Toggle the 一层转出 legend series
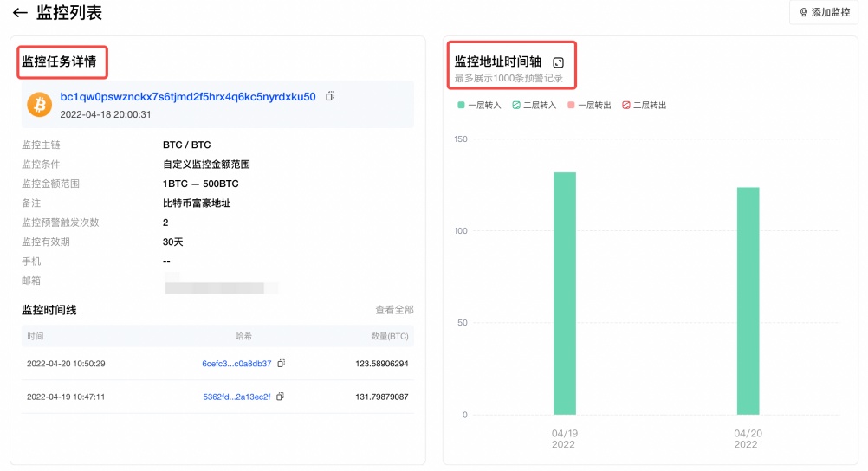868x471 pixels. (x=589, y=105)
